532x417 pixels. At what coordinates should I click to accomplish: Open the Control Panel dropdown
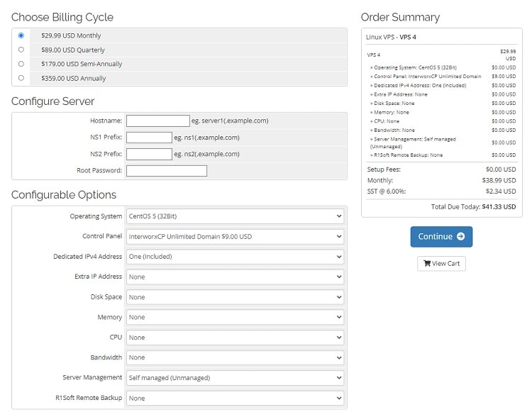[x=235, y=236]
